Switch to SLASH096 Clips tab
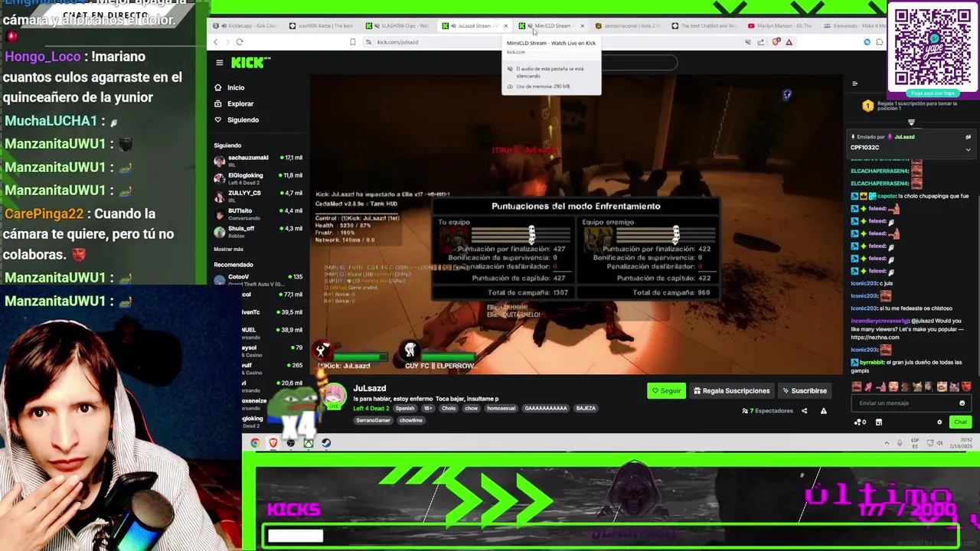 tap(398, 26)
